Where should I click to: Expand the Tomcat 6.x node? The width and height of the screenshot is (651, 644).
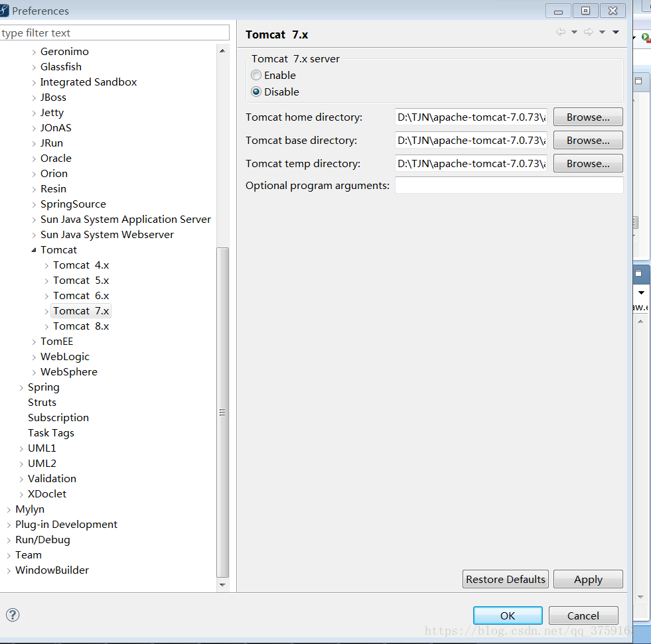click(x=46, y=296)
